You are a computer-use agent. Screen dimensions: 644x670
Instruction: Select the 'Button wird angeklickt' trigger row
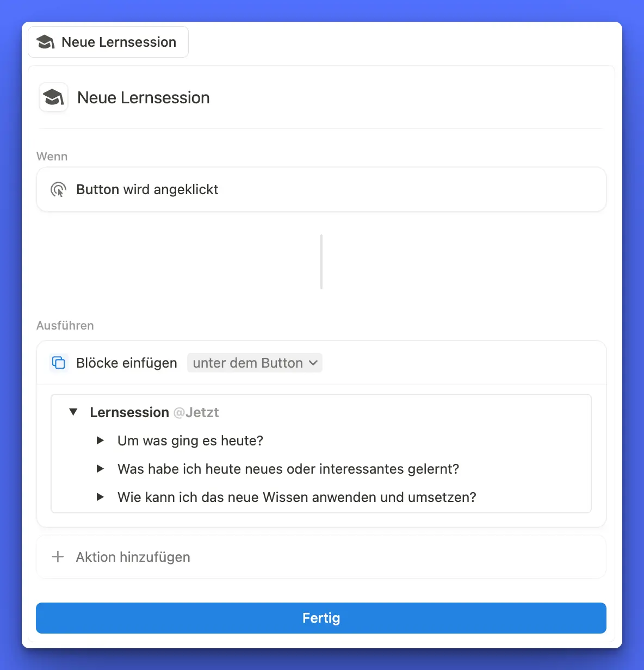pos(321,189)
